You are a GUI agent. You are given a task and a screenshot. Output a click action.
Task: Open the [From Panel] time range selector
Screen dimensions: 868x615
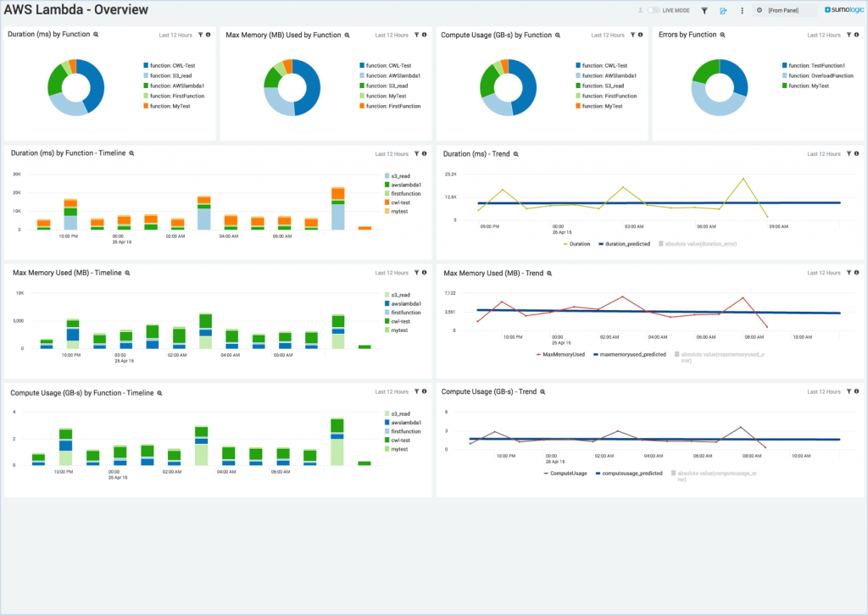coord(787,10)
